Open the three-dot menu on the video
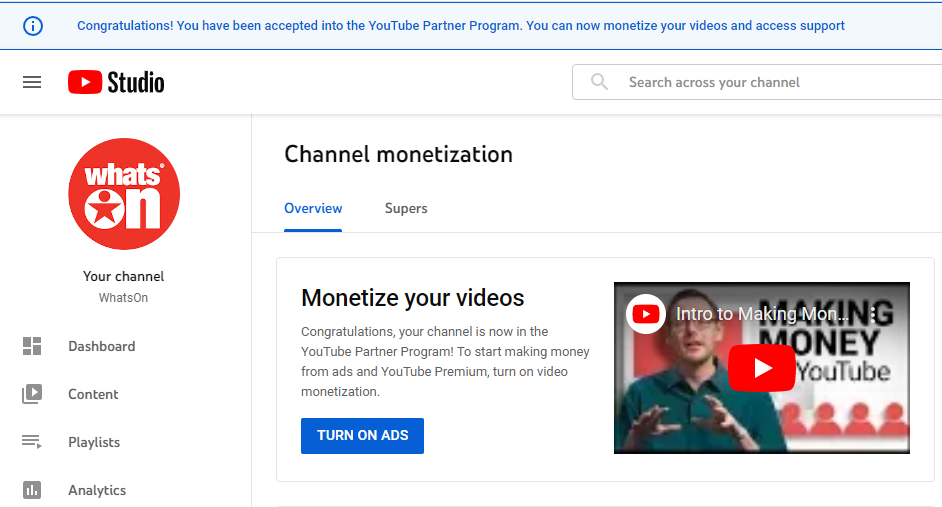 coord(873,314)
